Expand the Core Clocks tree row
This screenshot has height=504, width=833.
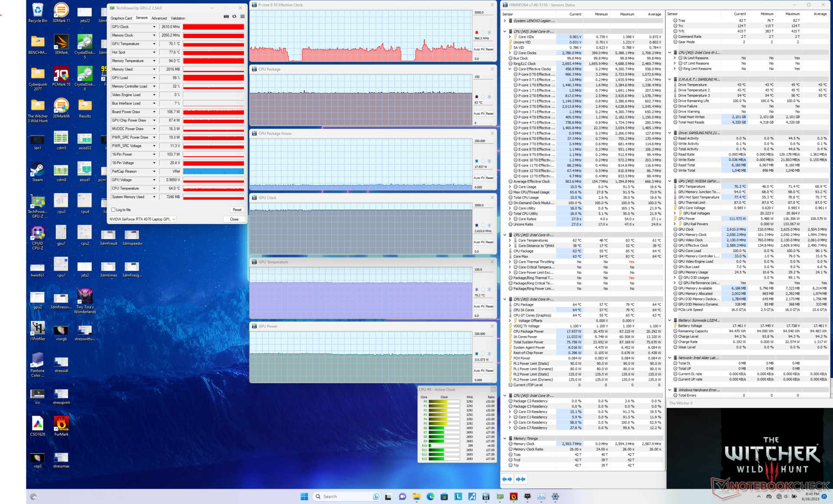510,53
